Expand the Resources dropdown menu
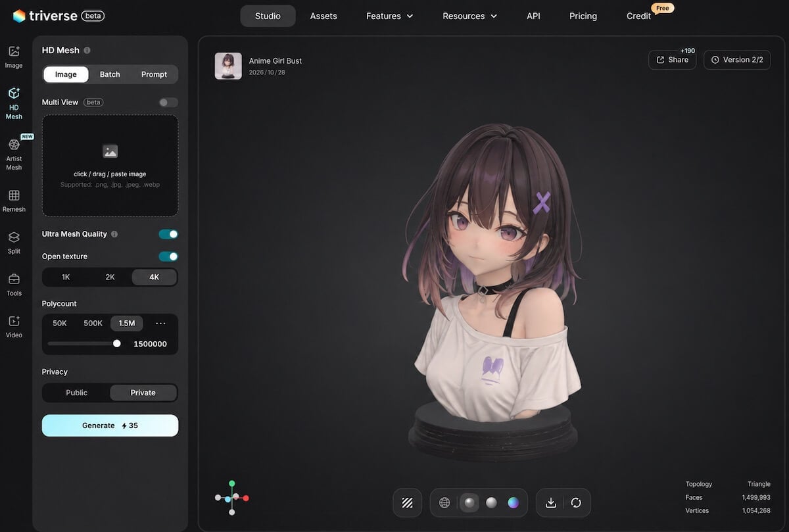Image resolution: width=789 pixels, height=532 pixels. coord(469,16)
